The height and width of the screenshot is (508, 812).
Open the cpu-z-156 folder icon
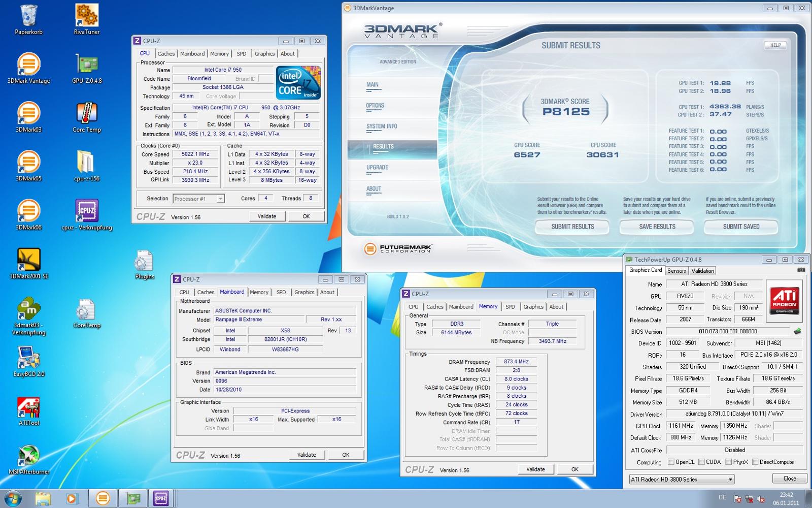point(87,166)
